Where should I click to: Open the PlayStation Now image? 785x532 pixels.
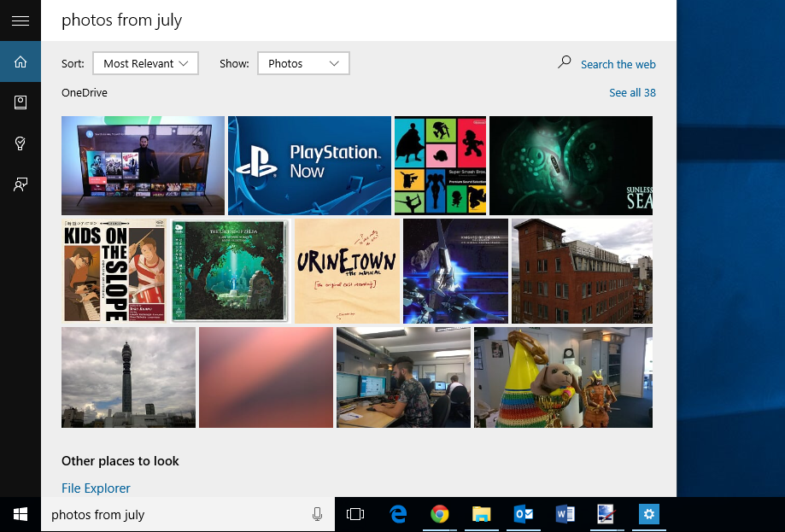[309, 166]
